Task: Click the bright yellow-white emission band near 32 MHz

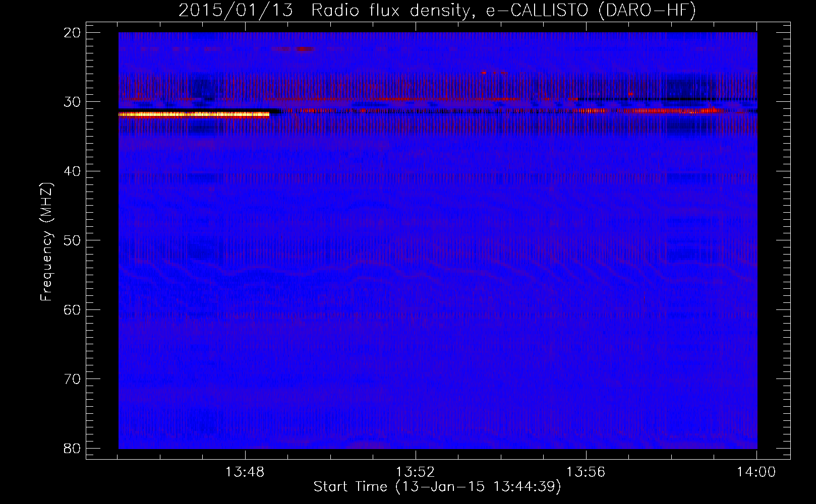Action: point(194,115)
